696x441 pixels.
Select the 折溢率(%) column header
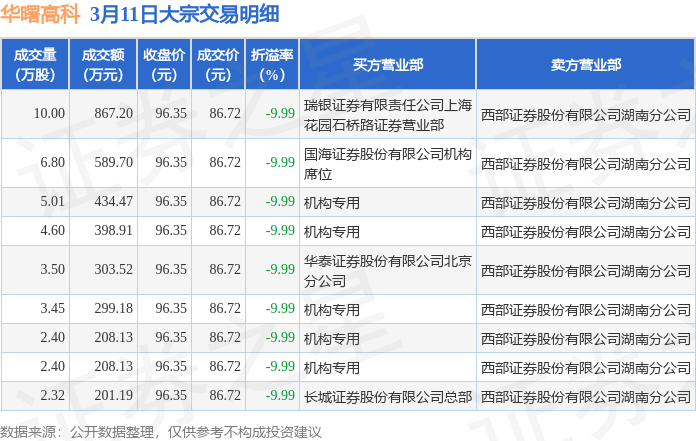(x=272, y=64)
